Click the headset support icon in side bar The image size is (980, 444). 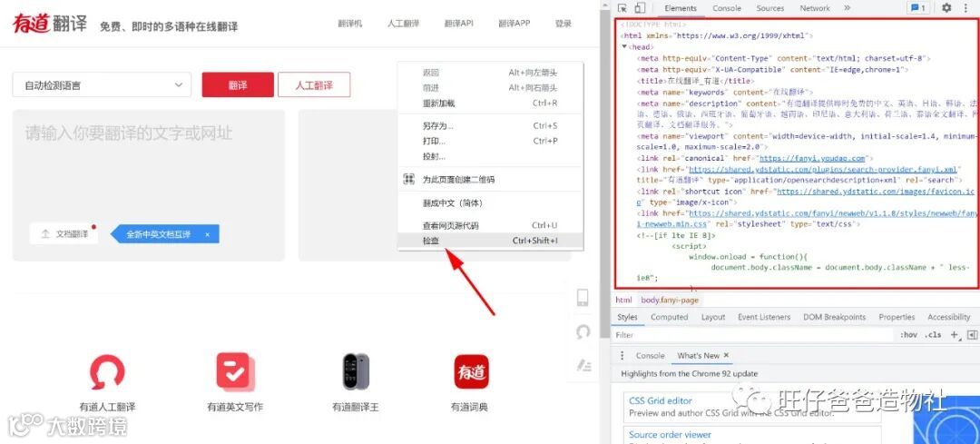(583, 331)
